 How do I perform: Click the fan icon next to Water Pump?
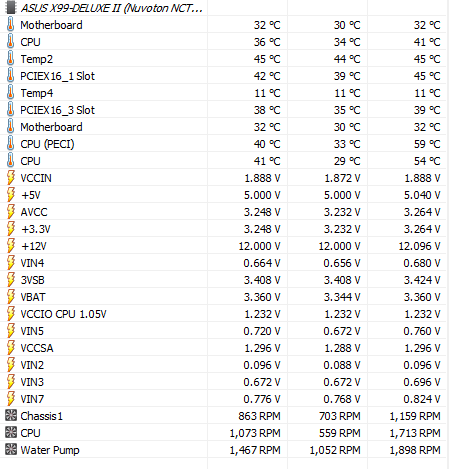[x=11, y=449]
